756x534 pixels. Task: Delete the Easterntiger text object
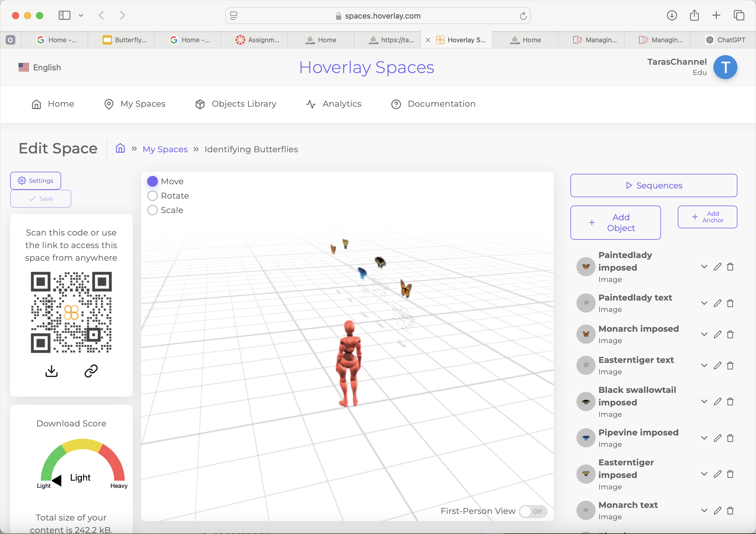730,365
